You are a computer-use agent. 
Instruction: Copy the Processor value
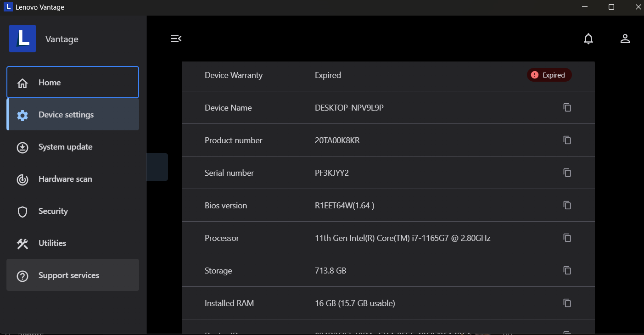[567, 238]
